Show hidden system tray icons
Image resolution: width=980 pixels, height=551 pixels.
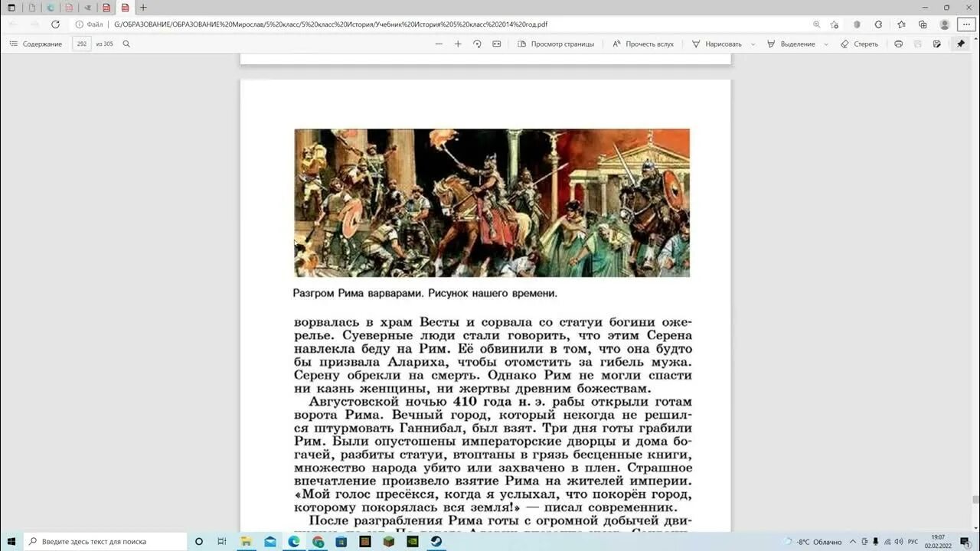coord(854,542)
